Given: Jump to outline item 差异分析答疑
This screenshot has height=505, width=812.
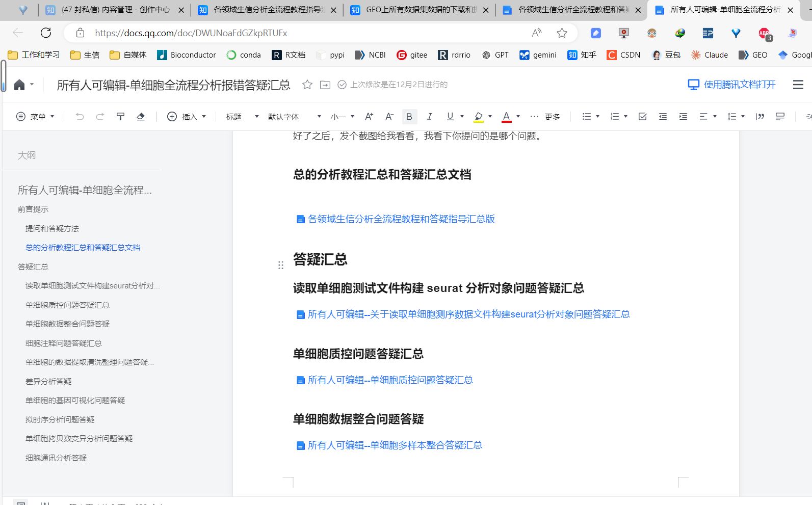Looking at the screenshot, I should 48,382.
